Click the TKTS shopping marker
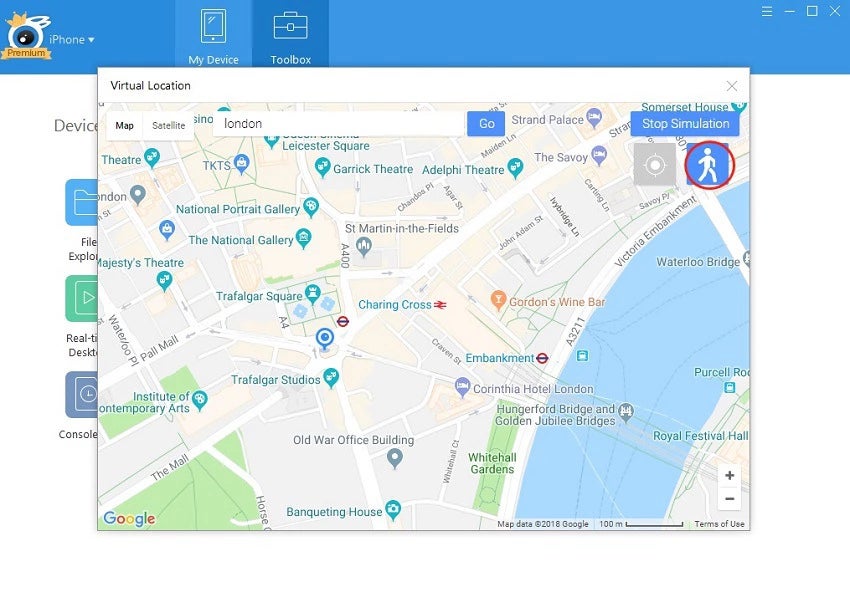This screenshot has width=850, height=592. (241, 163)
